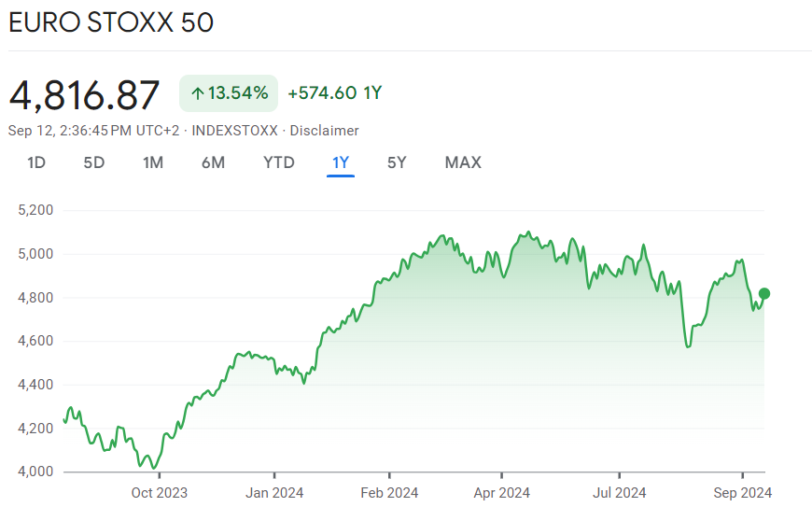
Task: Select the 1Y range tab
Action: click(x=341, y=162)
